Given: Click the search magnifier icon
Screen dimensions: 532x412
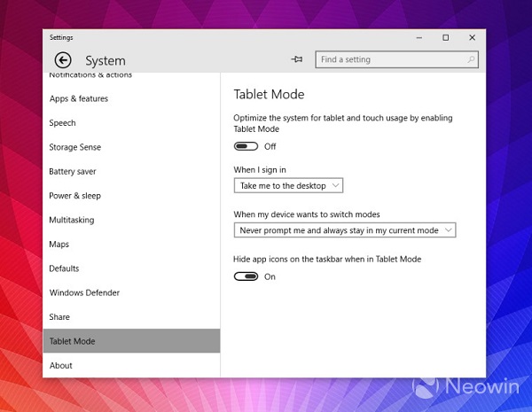Looking at the screenshot, I should [471, 59].
